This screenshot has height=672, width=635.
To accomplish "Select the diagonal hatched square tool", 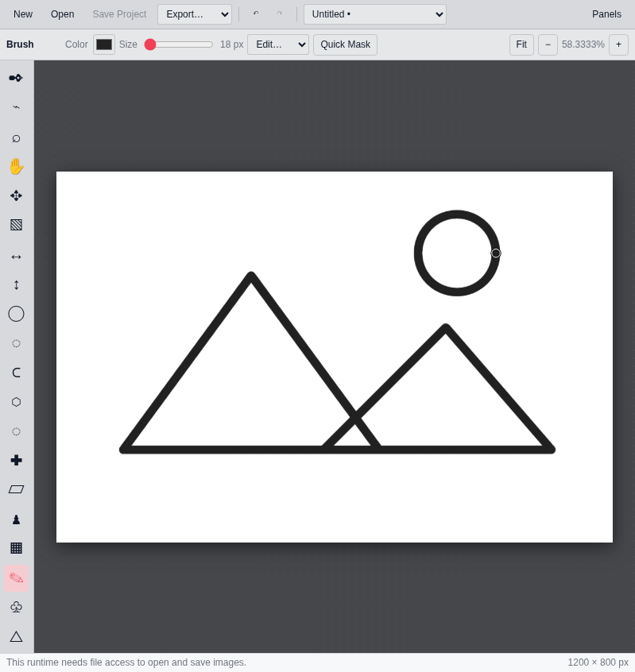I will click(16, 225).
